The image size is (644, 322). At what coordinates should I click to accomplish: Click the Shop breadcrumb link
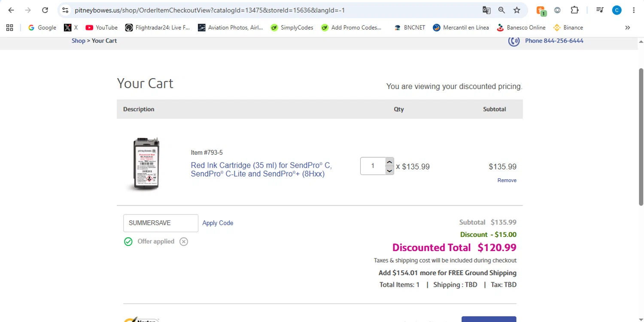tap(78, 41)
